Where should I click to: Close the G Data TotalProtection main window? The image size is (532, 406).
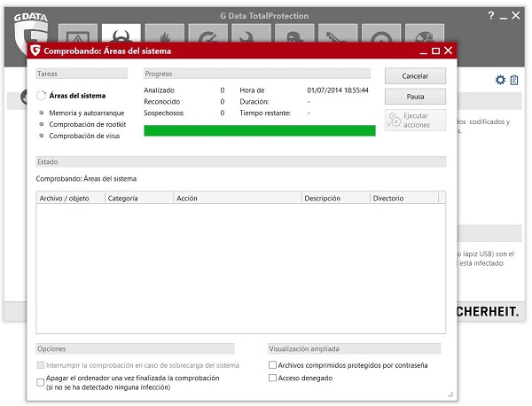coord(516,15)
